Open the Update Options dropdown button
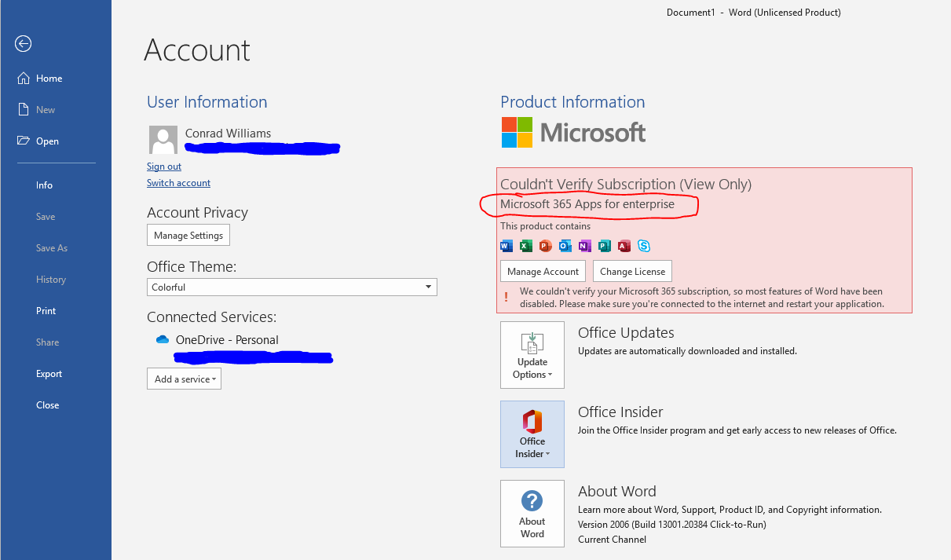The height and width of the screenshot is (560, 951). (x=532, y=355)
